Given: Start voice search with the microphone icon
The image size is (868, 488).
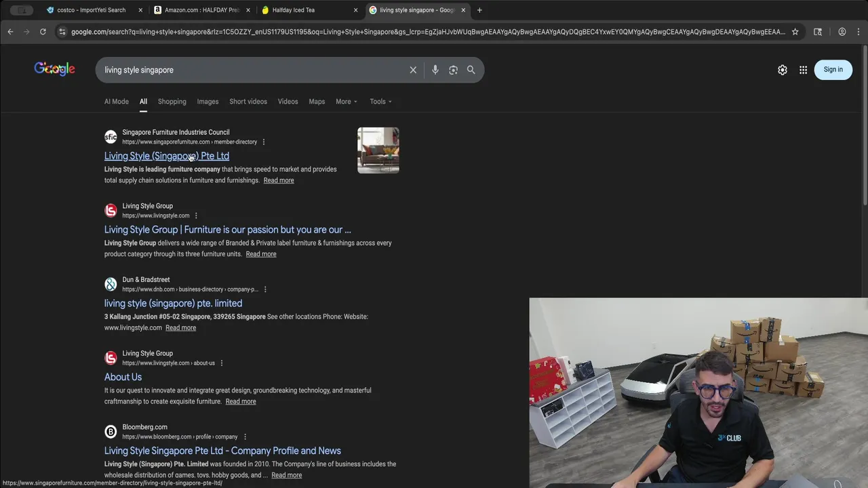Looking at the screenshot, I should click(x=435, y=70).
